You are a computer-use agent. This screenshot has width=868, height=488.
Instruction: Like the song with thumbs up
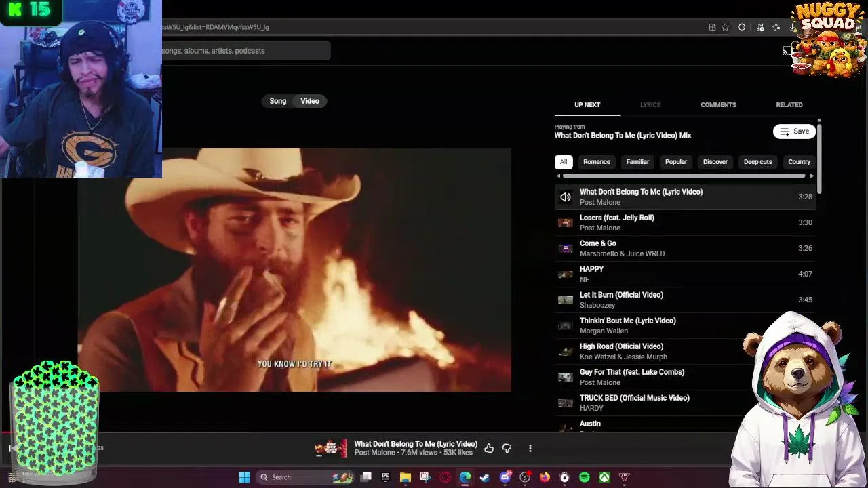489,448
